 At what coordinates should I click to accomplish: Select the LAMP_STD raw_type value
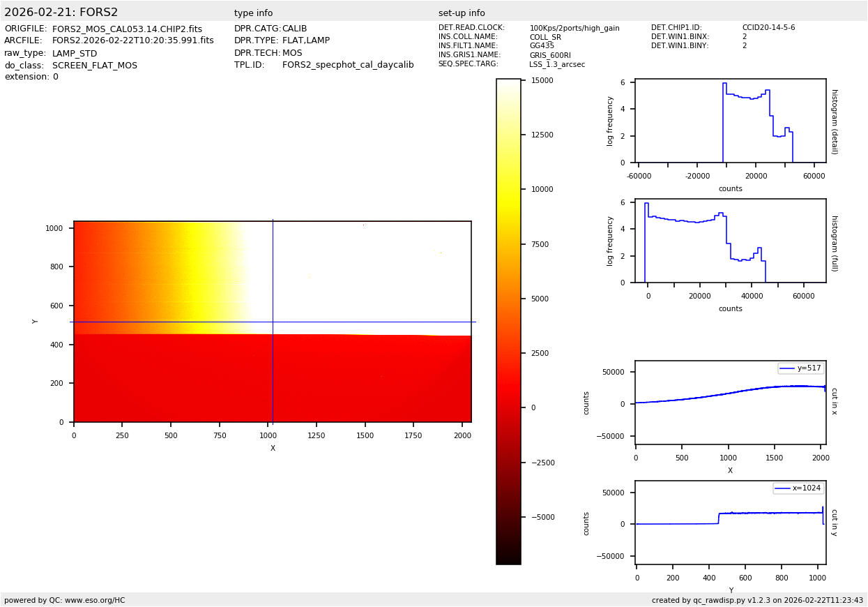click(75, 54)
